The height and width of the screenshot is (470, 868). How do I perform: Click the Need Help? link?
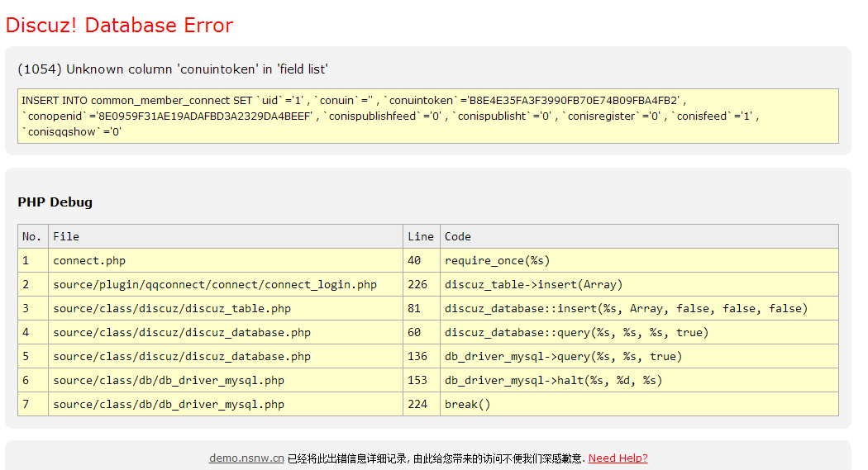[x=618, y=458]
